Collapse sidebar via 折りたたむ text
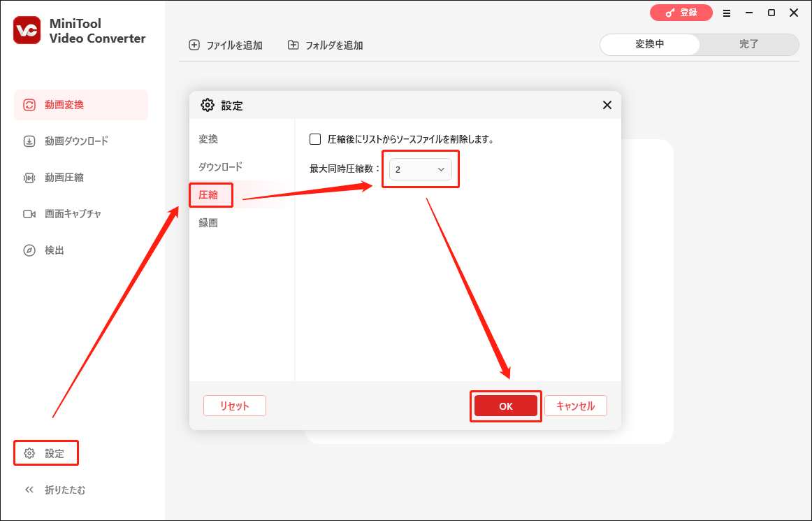This screenshot has width=812, height=521. coord(65,490)
